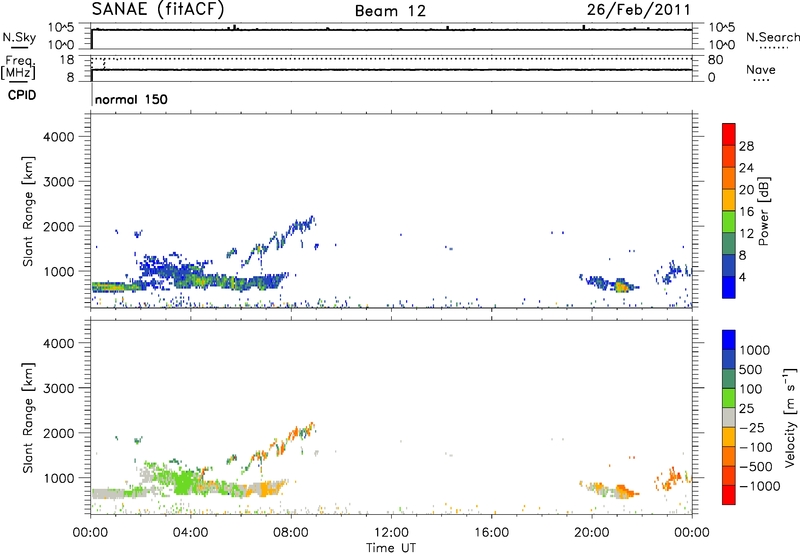Pick the yellow-orange 16–20 dB Power segment
The height and width of the screenshot is (554, 800).
click(x=729, y=199)
